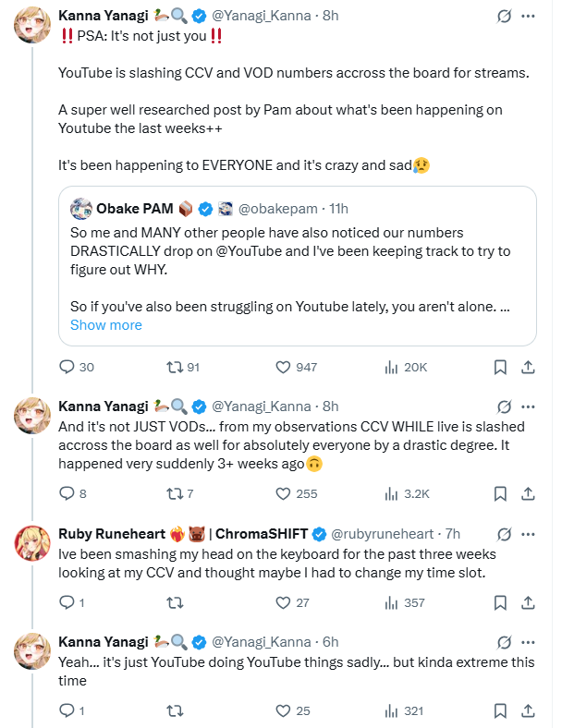This screenshot has width=562, height=728.
Task: Bookmark the PSA tweet about YouTube
Action: coord(500,367)
